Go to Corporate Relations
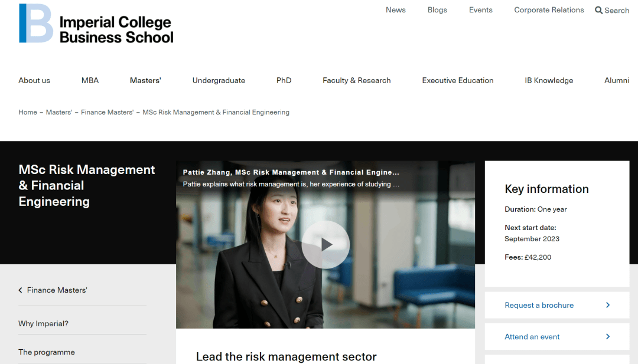The width and height of the screenshot is (638, 364). click(549, 10)
